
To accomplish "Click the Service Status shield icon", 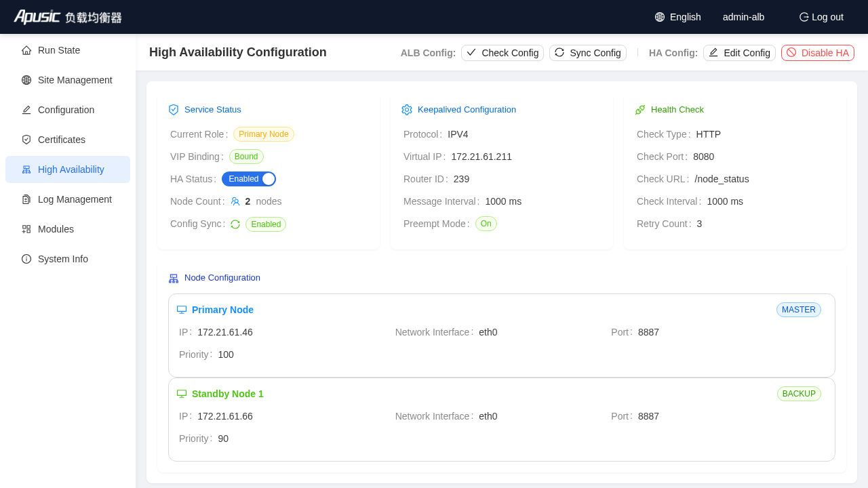I will point(174,110).
